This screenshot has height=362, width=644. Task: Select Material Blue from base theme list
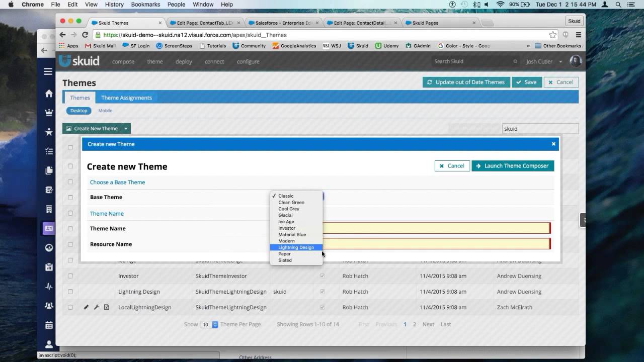point(296,234)
